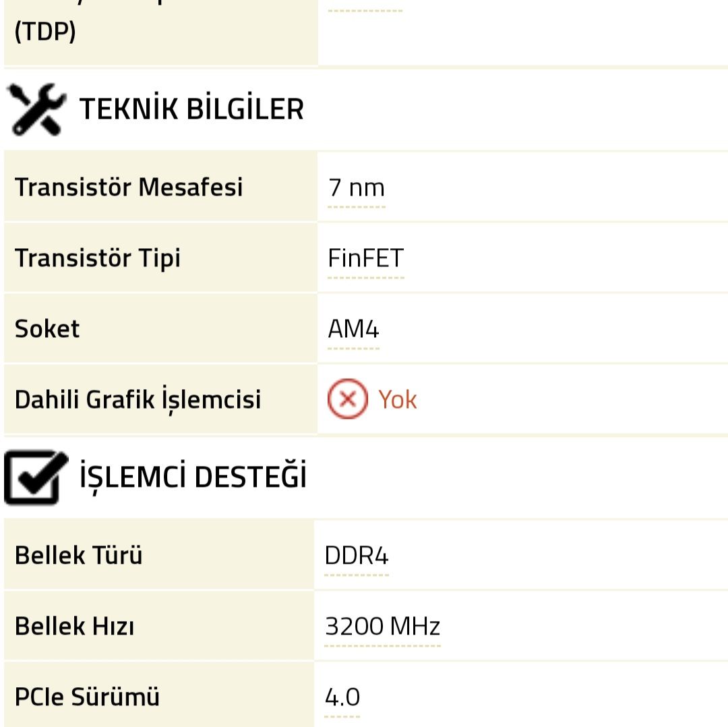Click the Soket row label
The height and width of the screenshot is (727, 728).
pos(47,329)
